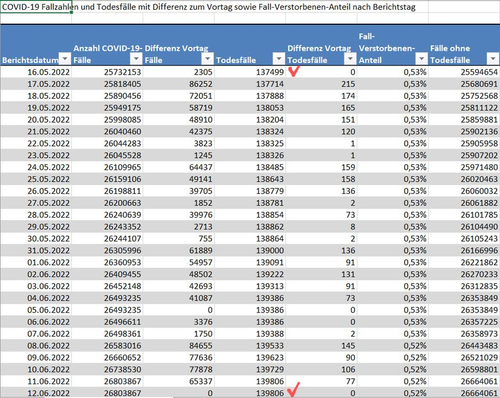Open the Fall-Verstorbenen-Anteil filter dropdown
The height and width of the screenshot is (398, 500).
(x=421, y=59)
